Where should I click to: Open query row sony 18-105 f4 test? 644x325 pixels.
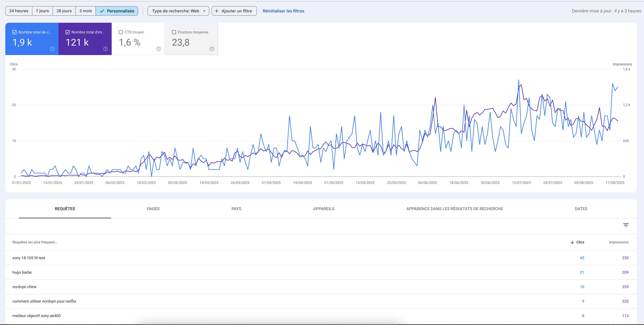(29, 258)
